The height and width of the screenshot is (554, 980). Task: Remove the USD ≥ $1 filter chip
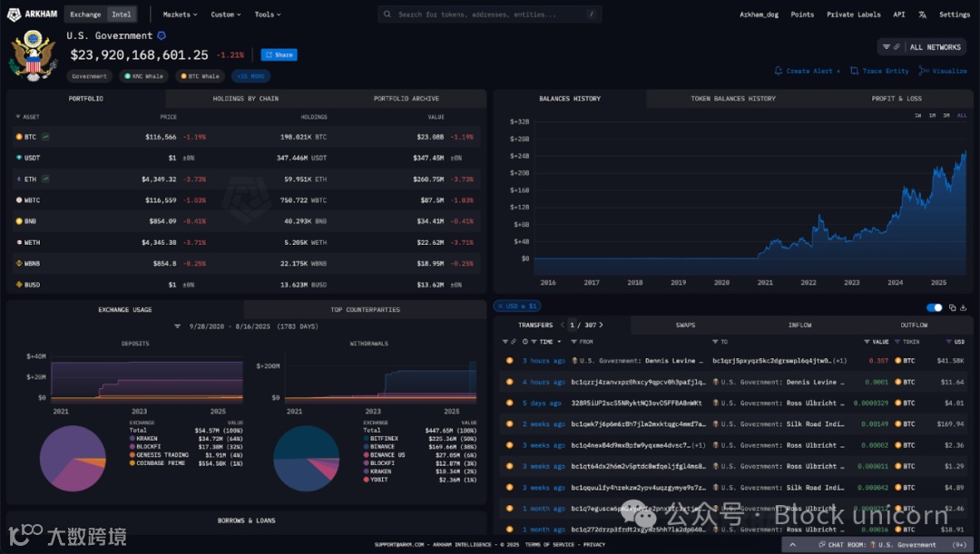pyautogui.click(x=501, y=306)
